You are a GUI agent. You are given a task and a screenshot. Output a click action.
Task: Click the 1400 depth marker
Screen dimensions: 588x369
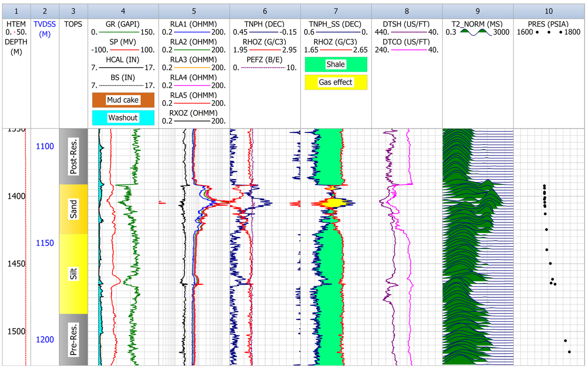(x=16, y=196)
